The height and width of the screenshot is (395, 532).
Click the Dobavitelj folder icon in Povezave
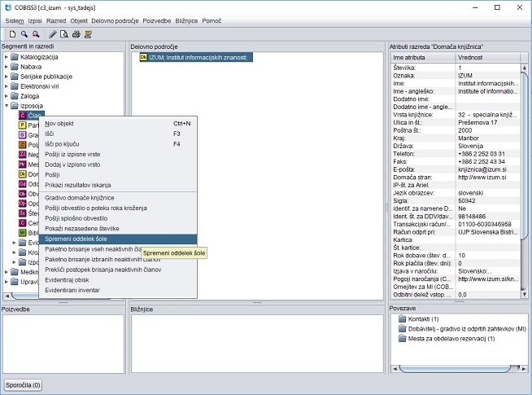point(403,329)
